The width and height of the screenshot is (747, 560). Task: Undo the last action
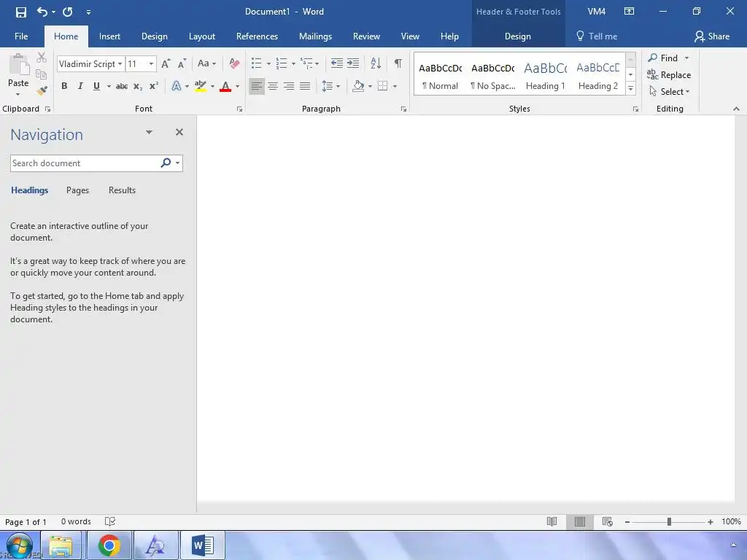click(42, 12)
